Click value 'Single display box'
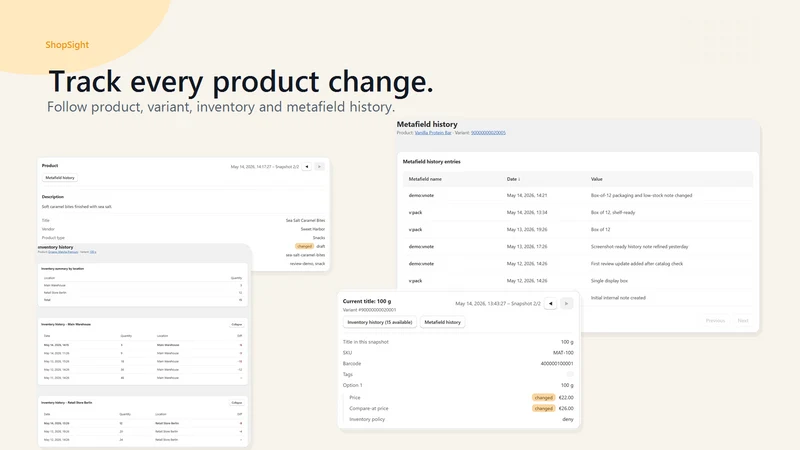The width and height of the screenshot is (800, 450). click(x=609, y=281)
